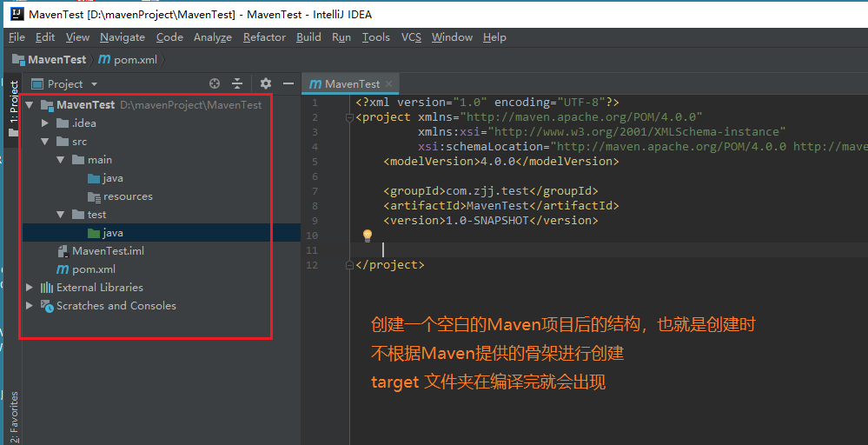
Task: Collapse the test folder
Action: pos(60,215)
